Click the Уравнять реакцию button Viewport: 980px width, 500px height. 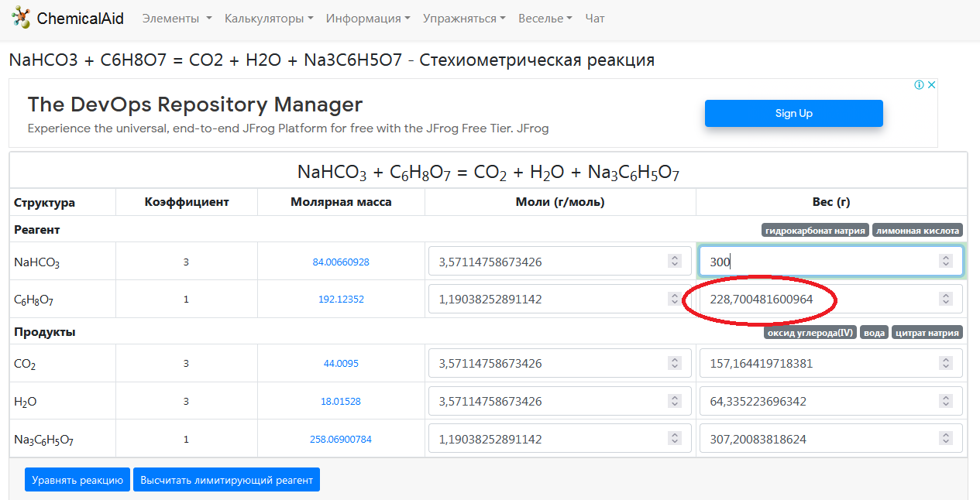point(77,480)
